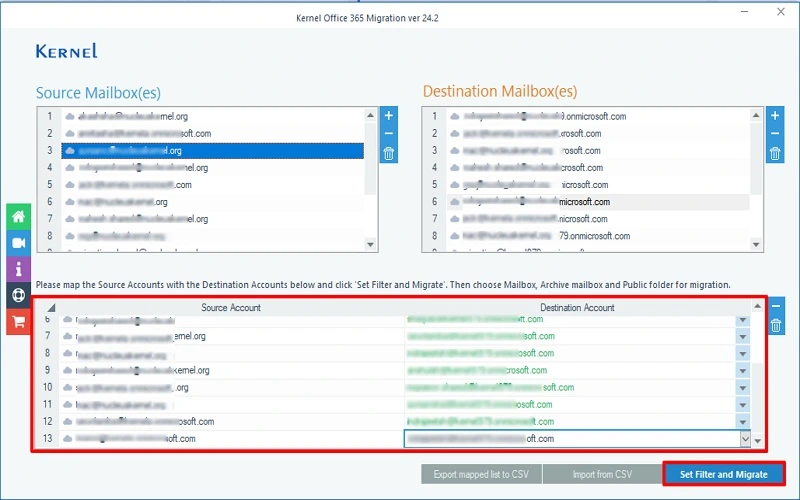Remove source mailbox with minus icon
Viewport: 800px width, 500px height.
pos(389,134)
